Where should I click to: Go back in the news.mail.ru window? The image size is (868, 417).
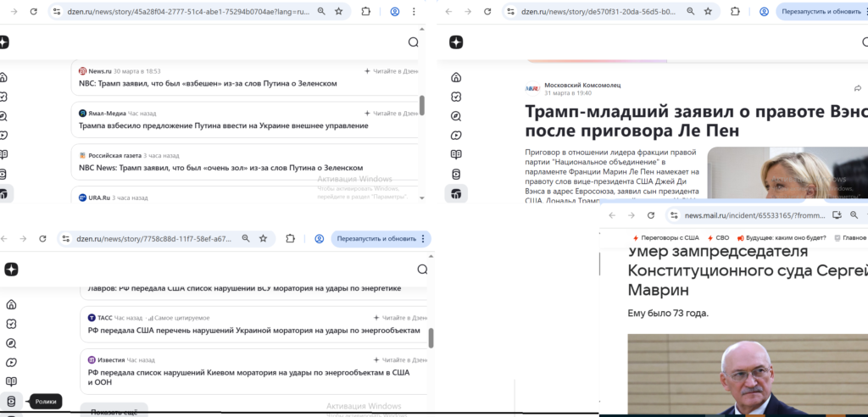coord(612,215)
